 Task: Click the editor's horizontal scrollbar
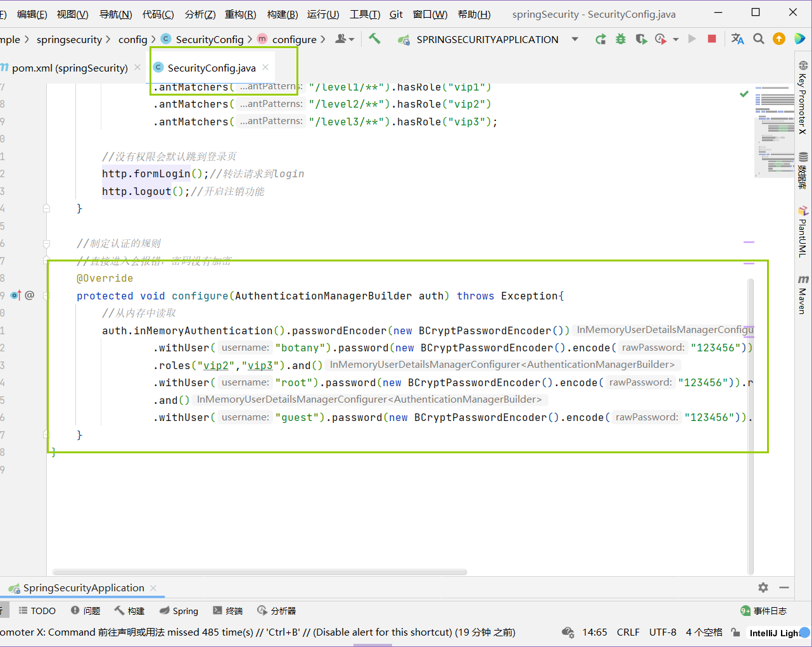260,572
